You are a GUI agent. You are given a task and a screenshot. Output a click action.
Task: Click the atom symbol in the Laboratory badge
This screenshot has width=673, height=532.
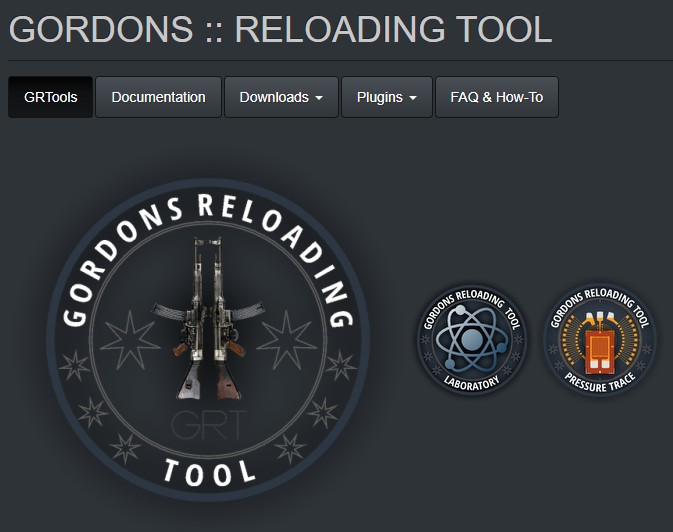coord(470,337)
